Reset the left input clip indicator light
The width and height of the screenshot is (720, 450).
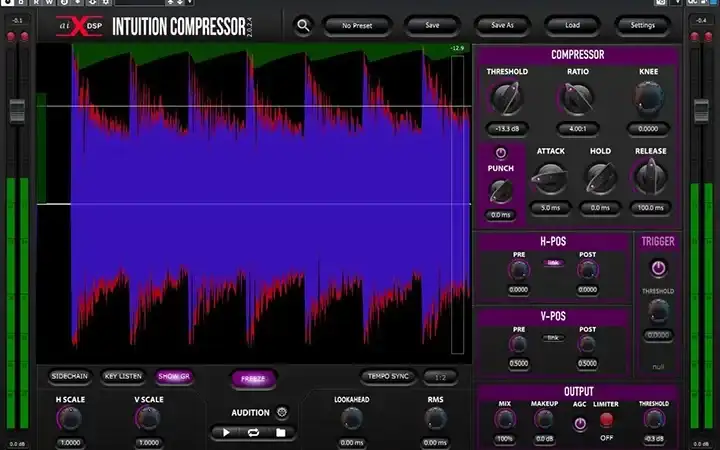11,36
